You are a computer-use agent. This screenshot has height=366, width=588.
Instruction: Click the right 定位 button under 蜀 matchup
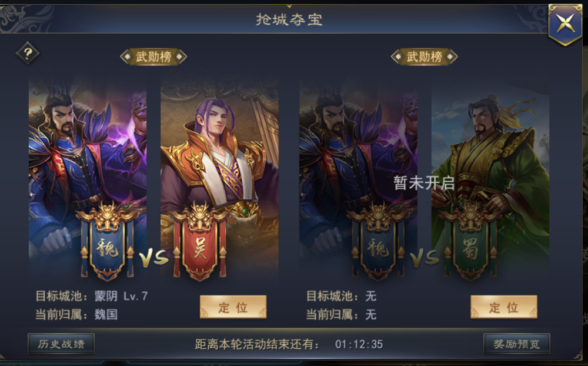pos(504,307)
